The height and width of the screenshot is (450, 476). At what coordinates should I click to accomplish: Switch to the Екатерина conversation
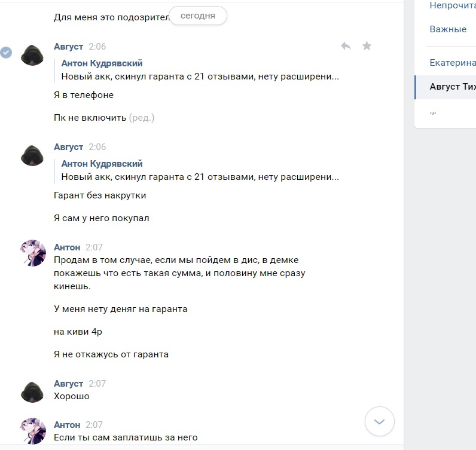[x=453, y=63]
